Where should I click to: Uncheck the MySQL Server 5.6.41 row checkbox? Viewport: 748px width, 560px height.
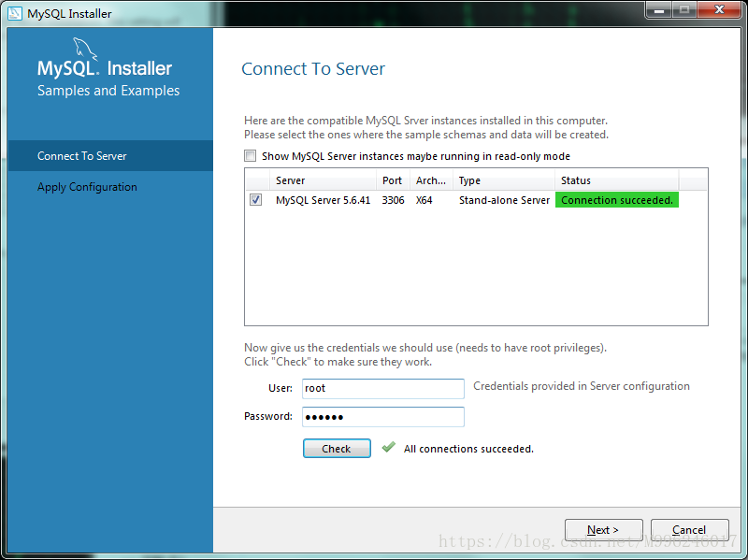tap(255, 200)
